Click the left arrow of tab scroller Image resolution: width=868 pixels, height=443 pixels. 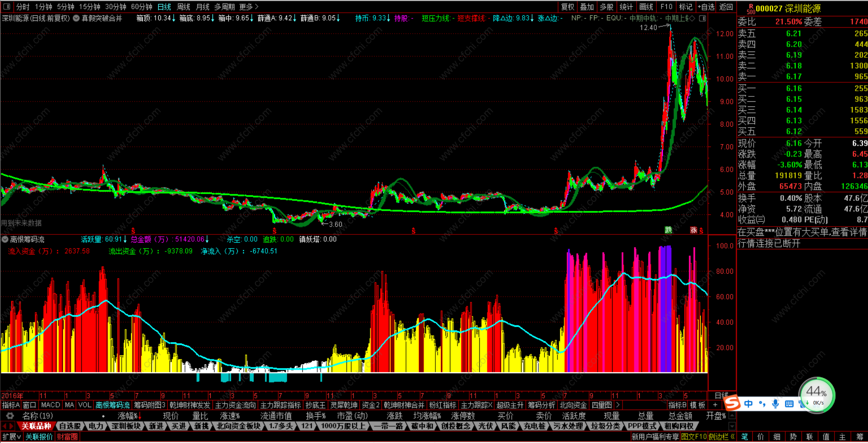coord(5,426)
